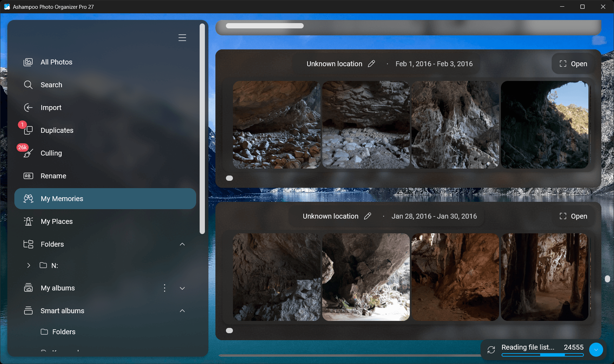Screen dimensions: 614x364
Task: Click the Folders tree icon
Action: [x=28, y=244]
